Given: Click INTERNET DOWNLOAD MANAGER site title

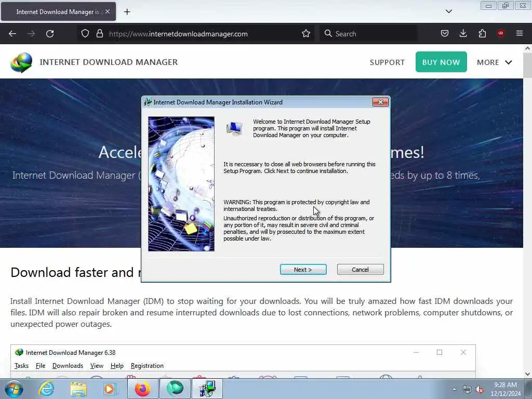Looking at the screenshot, I should click(109, 62).
